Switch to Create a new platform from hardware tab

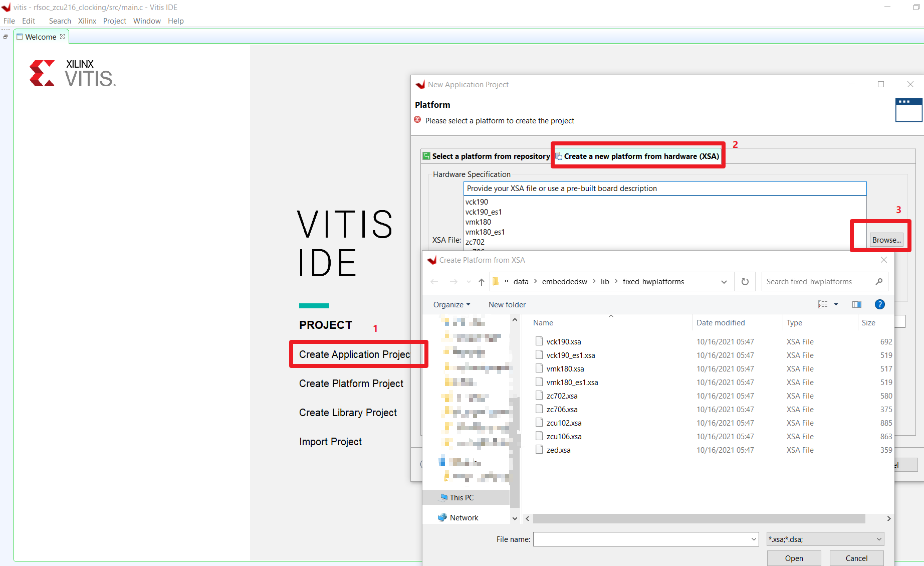pos(637,156)
